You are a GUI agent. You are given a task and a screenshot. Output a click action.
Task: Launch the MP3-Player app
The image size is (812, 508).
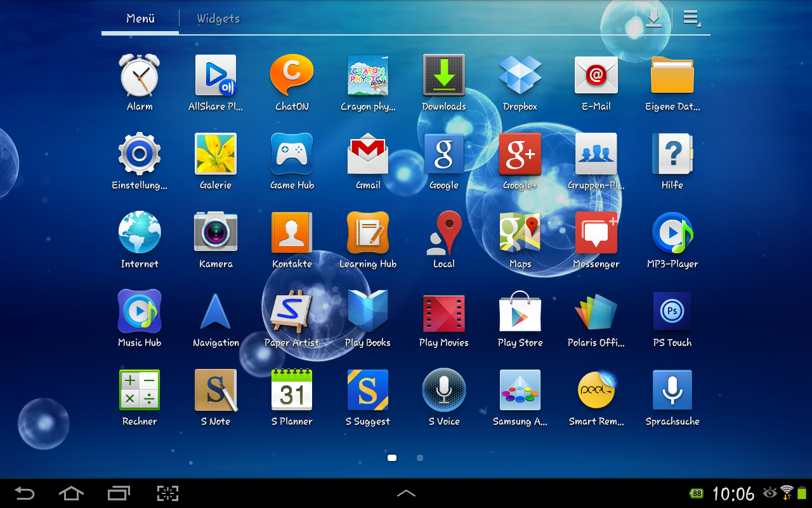672,233
